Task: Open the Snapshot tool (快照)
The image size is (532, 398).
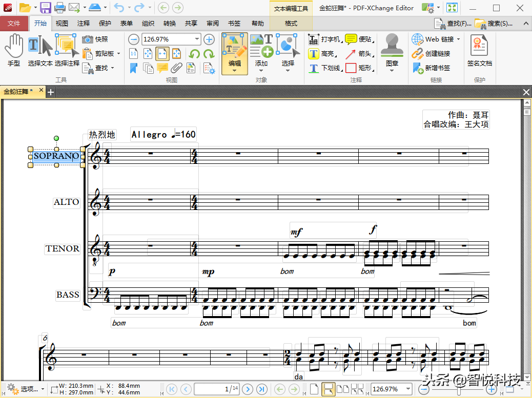Action: click(95, 39)
